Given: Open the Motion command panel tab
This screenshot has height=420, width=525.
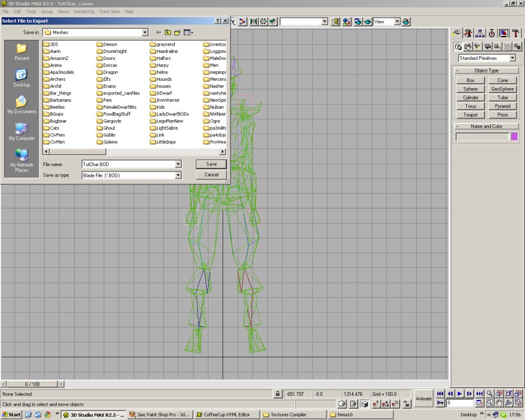Looking at the screenshot, I should [x=491, y=33].
